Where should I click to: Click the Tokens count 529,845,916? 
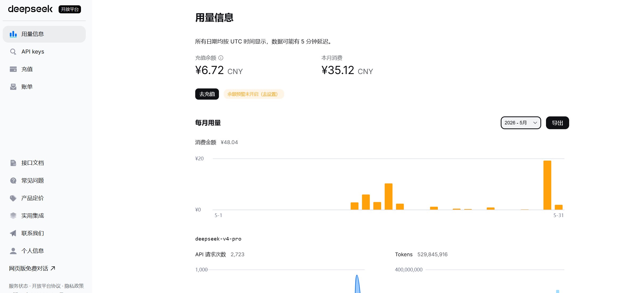pyautogui.click(x=432, y=254)
